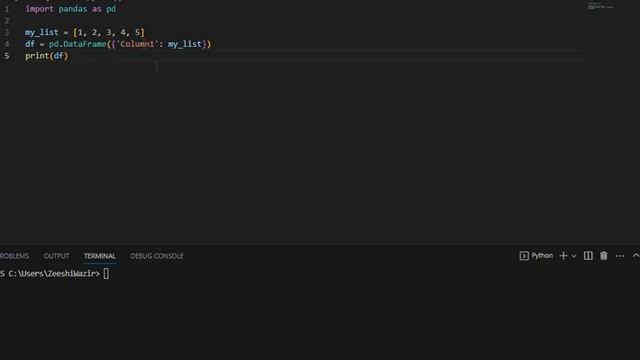Click line number 1 in gutter
Screen dimensions: 640x360
tap(7, 9)
